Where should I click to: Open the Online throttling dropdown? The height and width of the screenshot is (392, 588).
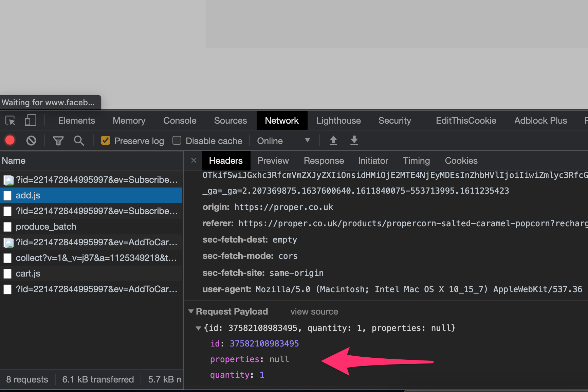(283, 141)
